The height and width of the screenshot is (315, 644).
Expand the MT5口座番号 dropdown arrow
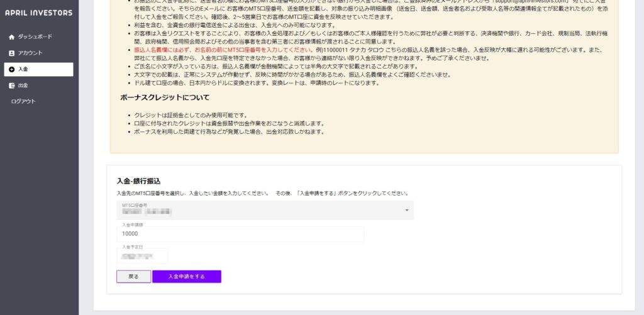click(406, 210)
